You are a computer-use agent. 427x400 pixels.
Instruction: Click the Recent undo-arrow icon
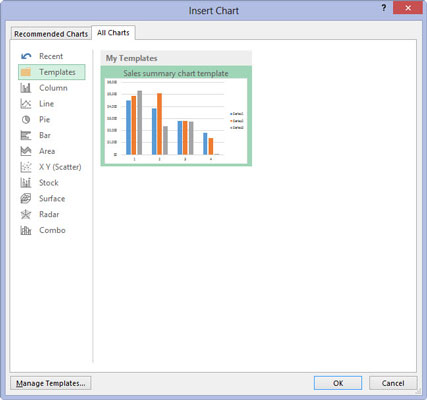tap(26, 56)
